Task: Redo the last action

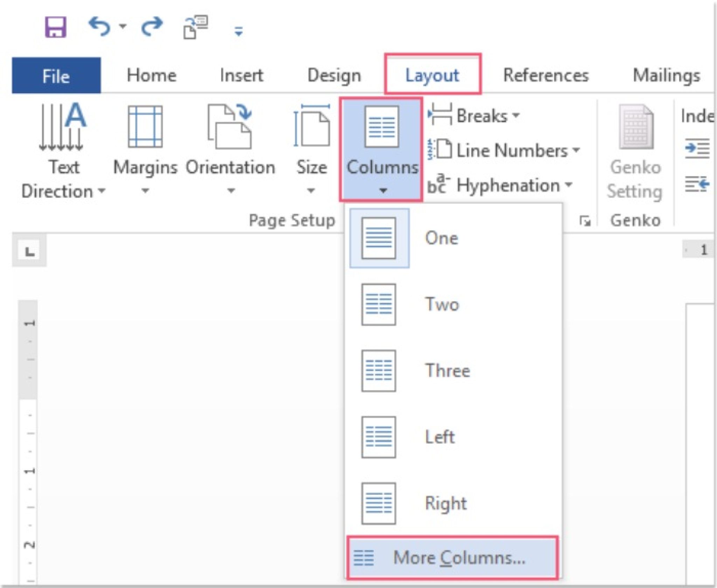Action: (x=153, y=26)
